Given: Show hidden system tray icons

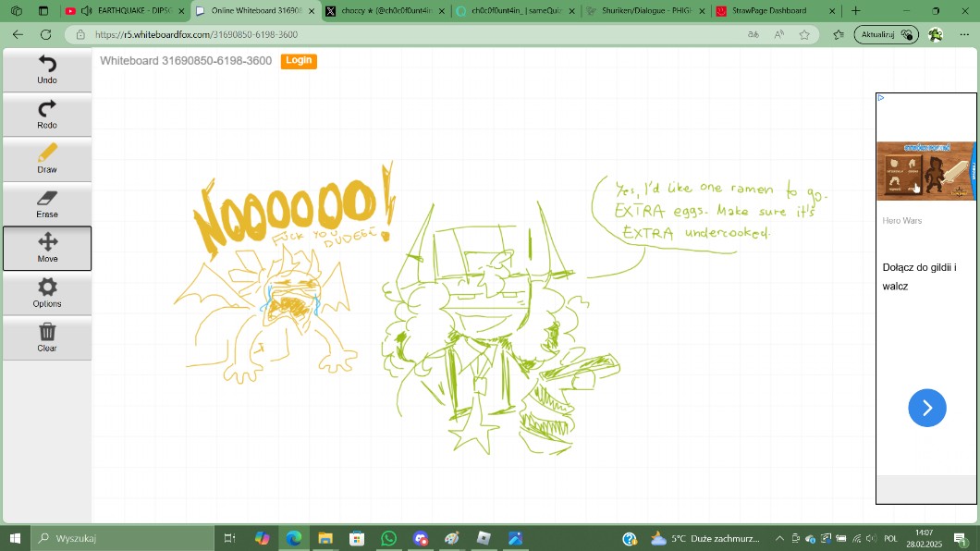Looking at the screenshot, I should [779, 538].
